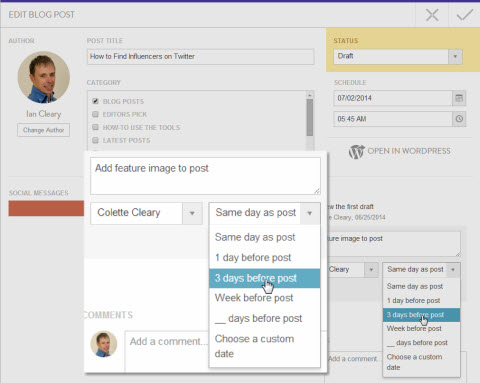Click the schedule time field 05:45 AM

(393, 119)
